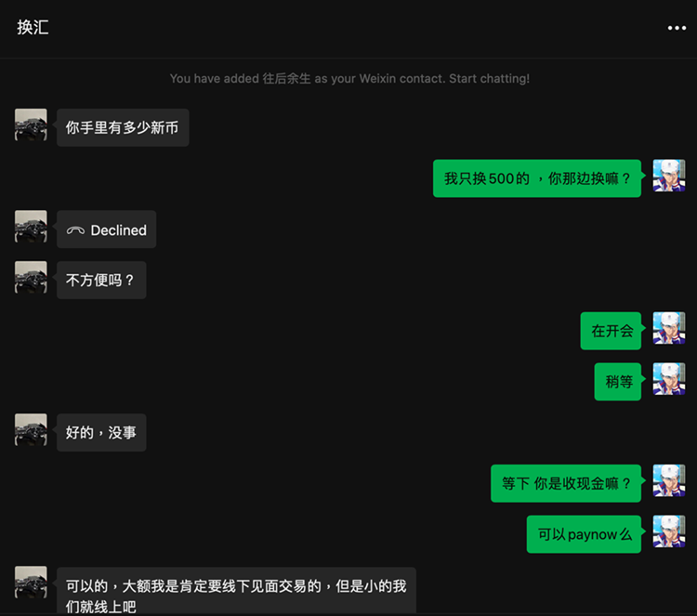Click contact avatar beside the Declined call
Image resolution: width=697 pixels, height=616 pixels.
31,229
